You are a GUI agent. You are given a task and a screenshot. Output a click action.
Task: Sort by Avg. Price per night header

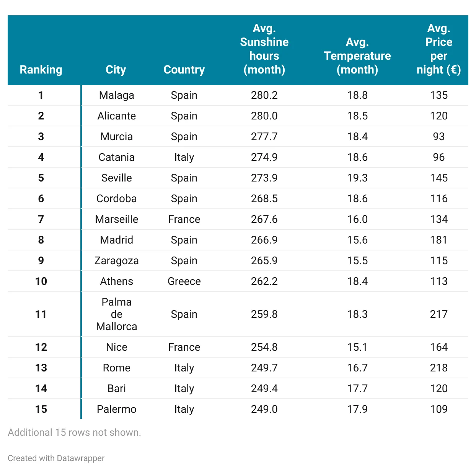tap(439, 49)
